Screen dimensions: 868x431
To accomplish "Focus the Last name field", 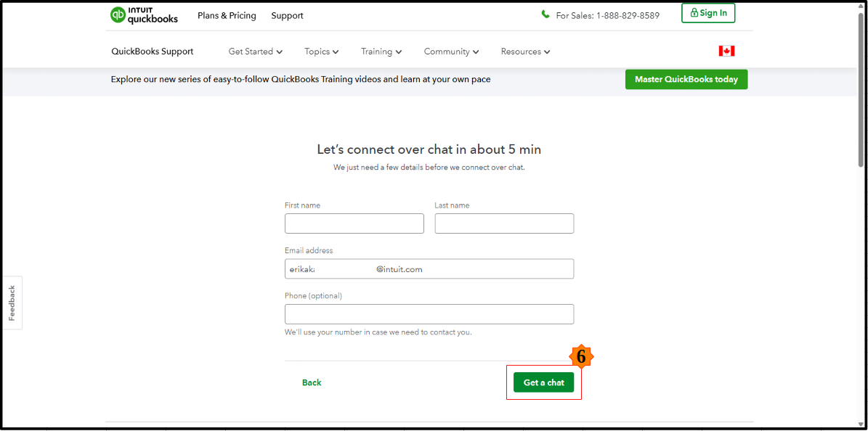I will 504,223.
